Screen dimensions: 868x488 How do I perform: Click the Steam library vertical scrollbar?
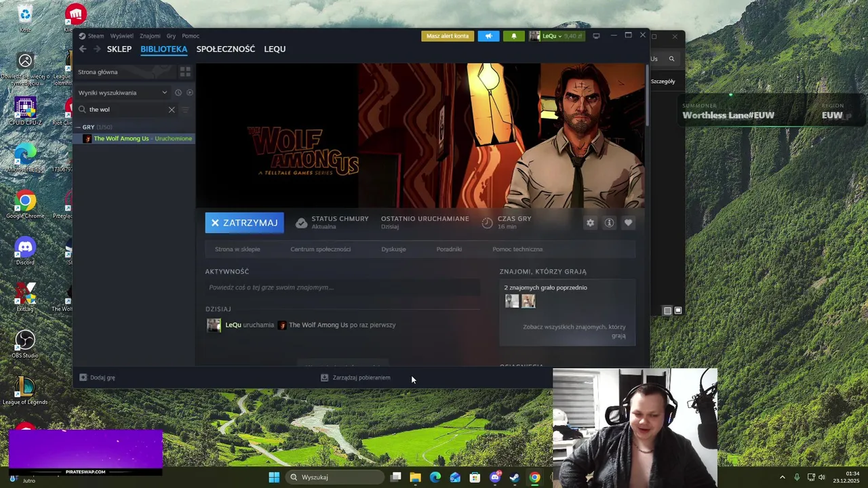pos(647,95)
